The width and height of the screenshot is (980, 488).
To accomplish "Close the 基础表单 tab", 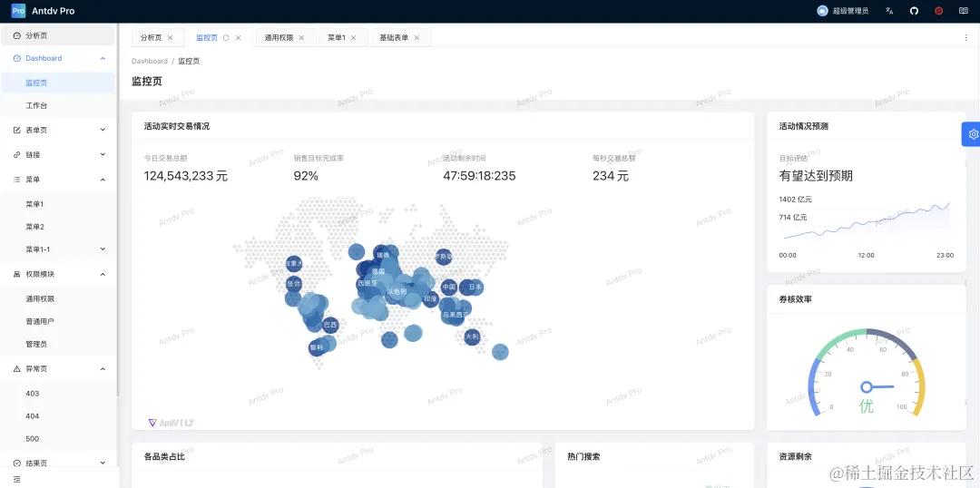I will [x=416, y=37].
